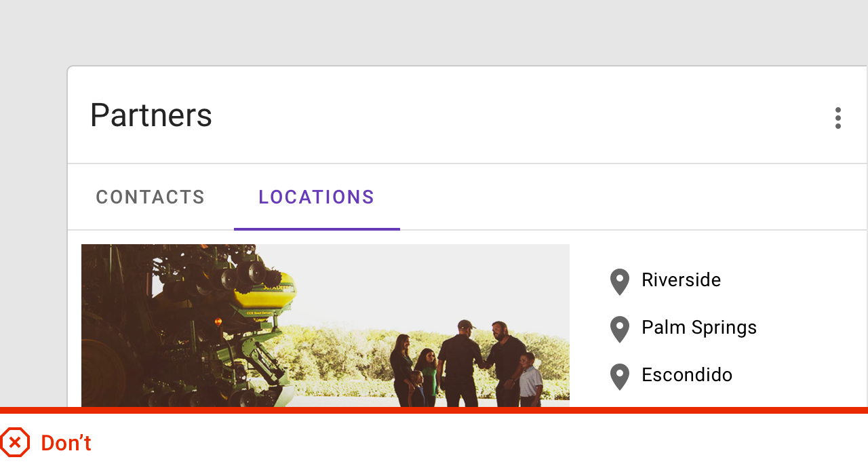Click the red Don't label text

66,444
